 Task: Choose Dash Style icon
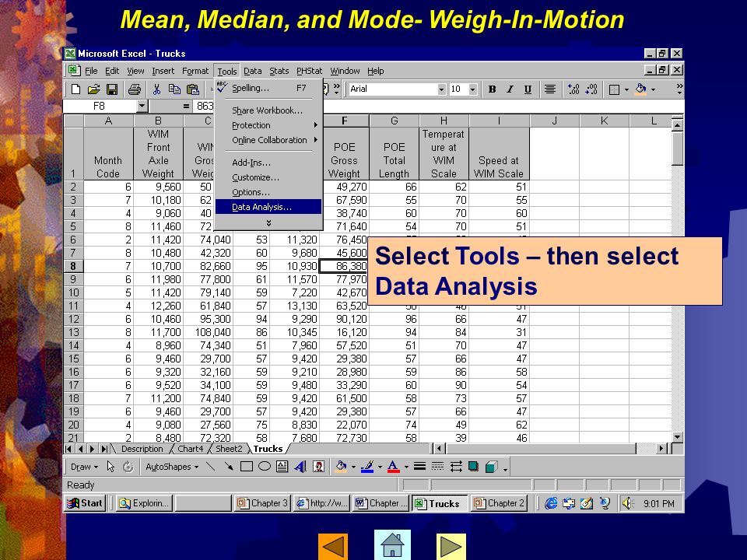437,467
